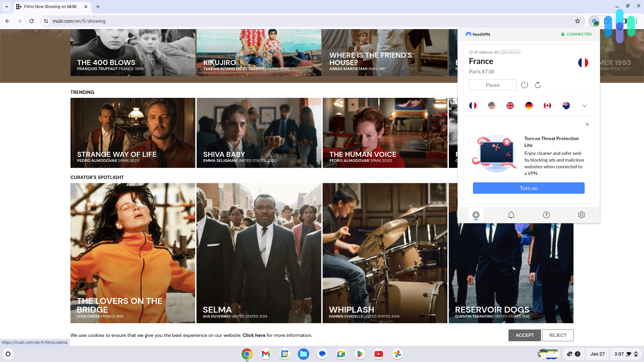Open NordVPN settings gear
This screenshot has height=362, width=644.
coord(581,215)
